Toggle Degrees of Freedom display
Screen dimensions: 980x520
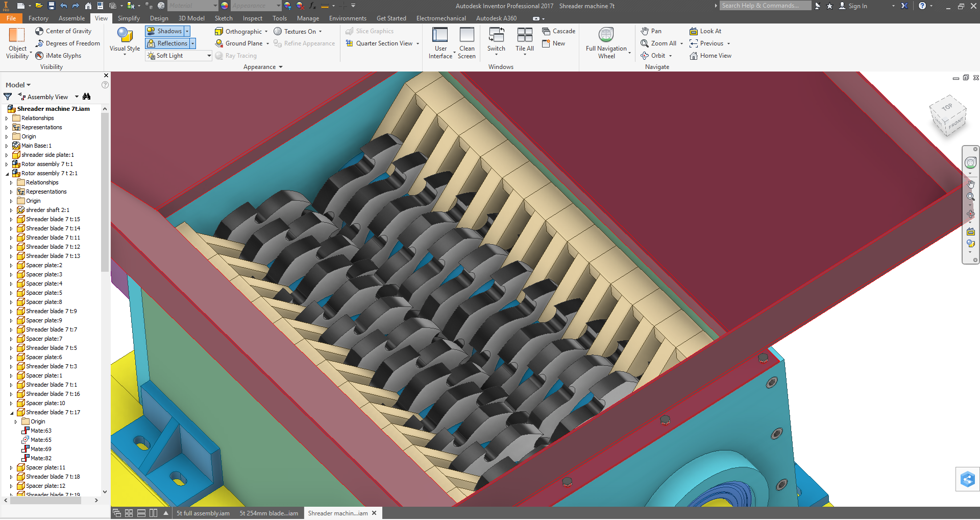tap(67, 43)
